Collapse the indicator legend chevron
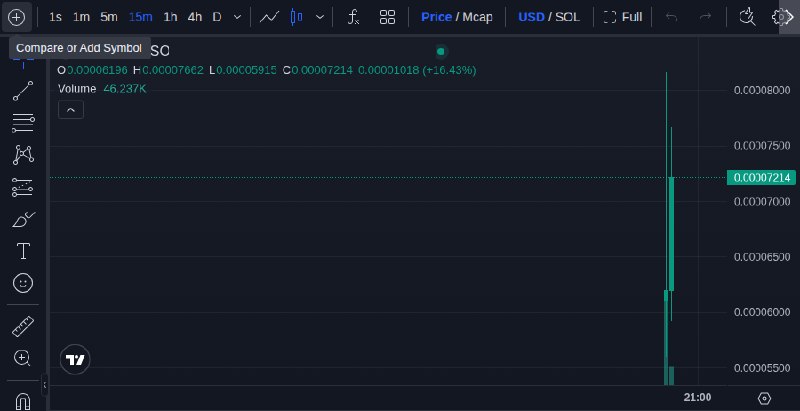Viewport: 800px width, 411px height. [x=71, y=110]
